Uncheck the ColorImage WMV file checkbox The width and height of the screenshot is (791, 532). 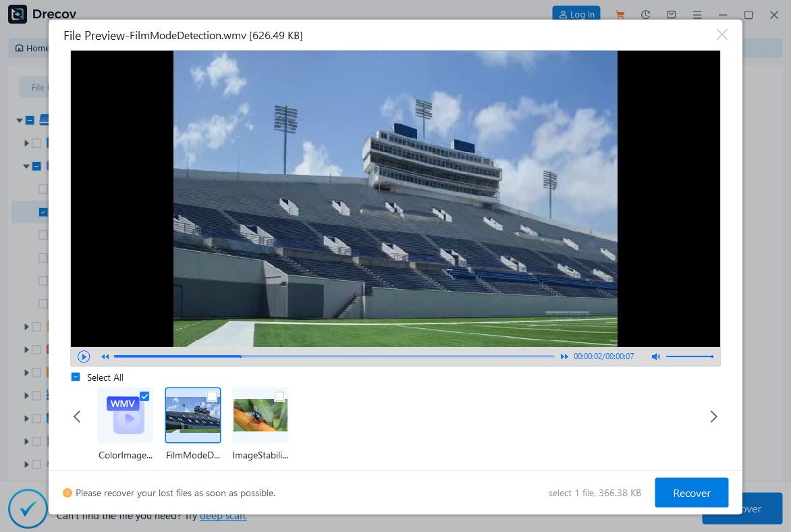tap(144, 396)
